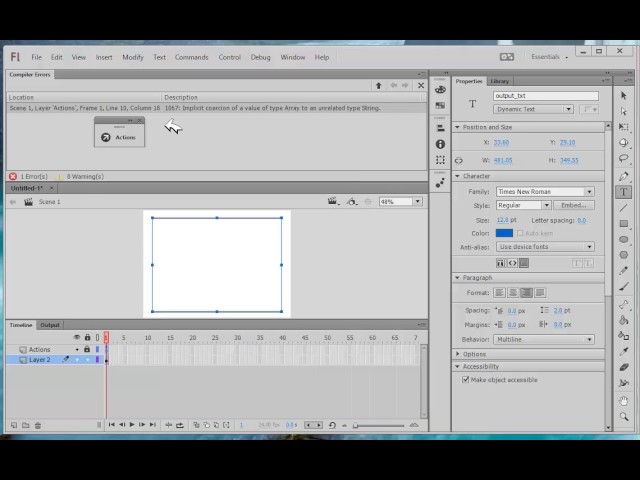Select the Free Transform tool
This screenshot has height=480, width=640.
(x=623, y=127)
